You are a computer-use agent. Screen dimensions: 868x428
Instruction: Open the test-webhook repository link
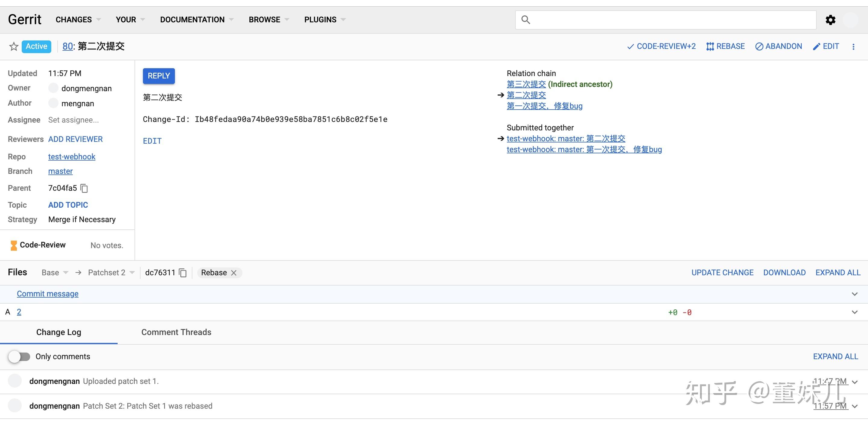click(71, 156)
